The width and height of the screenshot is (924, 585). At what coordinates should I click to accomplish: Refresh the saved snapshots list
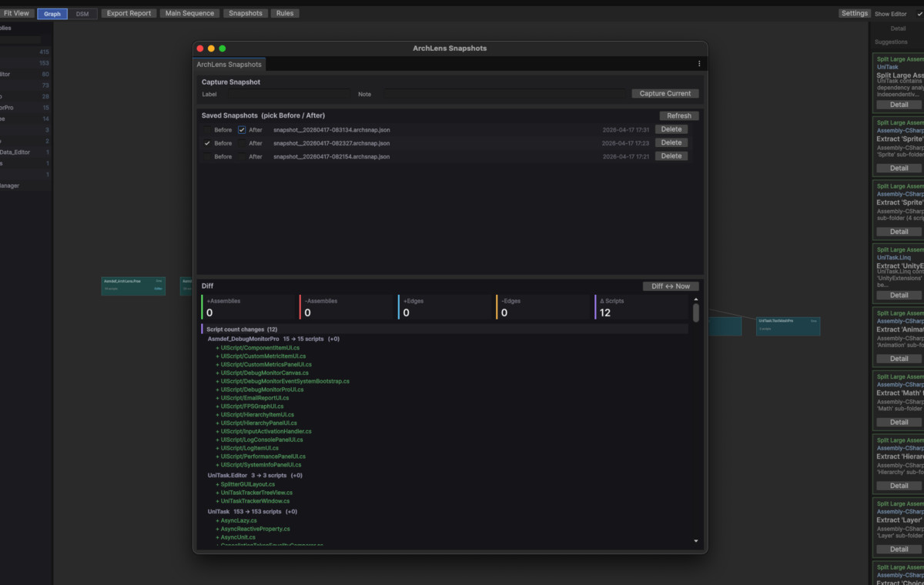coord(679,115)
